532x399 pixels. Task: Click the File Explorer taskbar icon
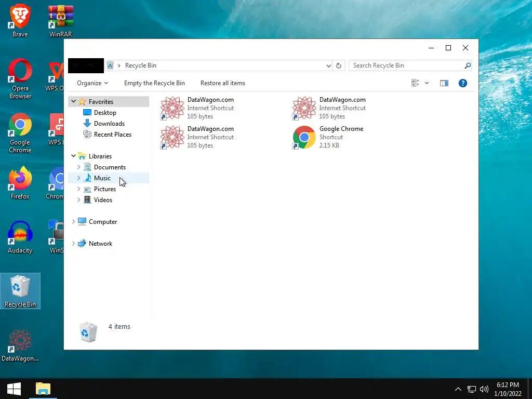click(43, 389)
